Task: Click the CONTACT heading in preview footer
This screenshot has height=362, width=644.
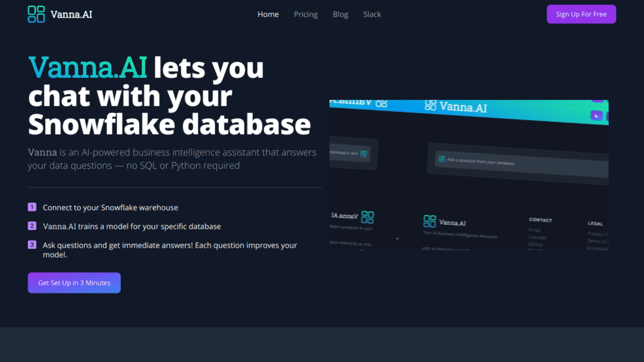Action: pos(540,220)
